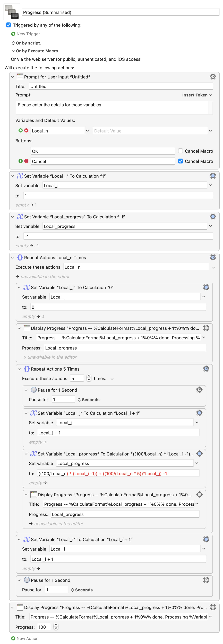Click green plus to add variable next to Local_n
The image size is (223, 644).
pyautogui.click(x=21, y=130)
